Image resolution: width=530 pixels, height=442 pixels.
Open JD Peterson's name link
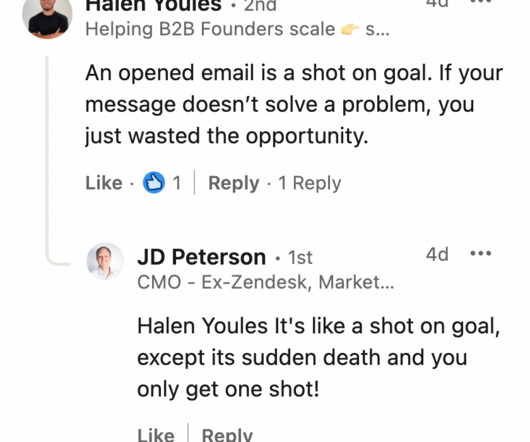point(201,257)
